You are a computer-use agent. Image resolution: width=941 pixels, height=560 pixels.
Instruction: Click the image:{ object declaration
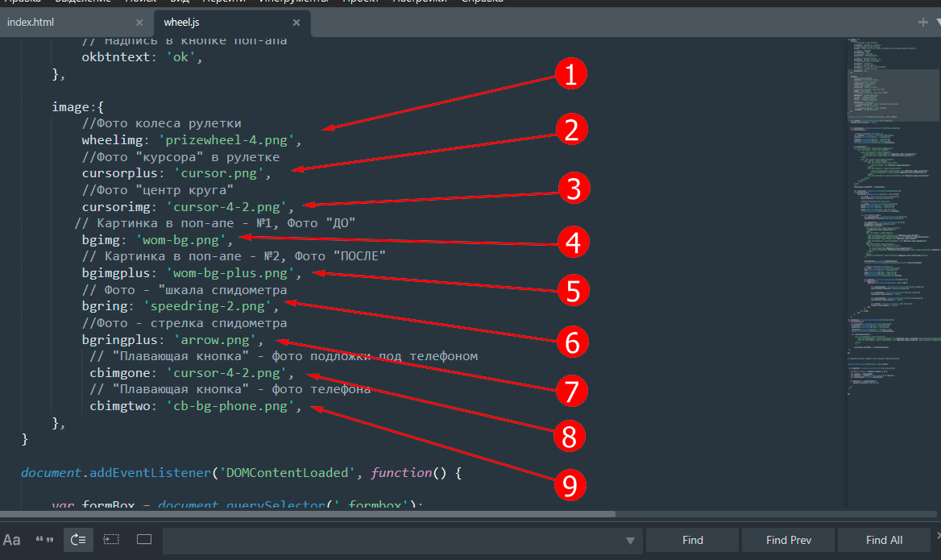(x=77, y=107)
